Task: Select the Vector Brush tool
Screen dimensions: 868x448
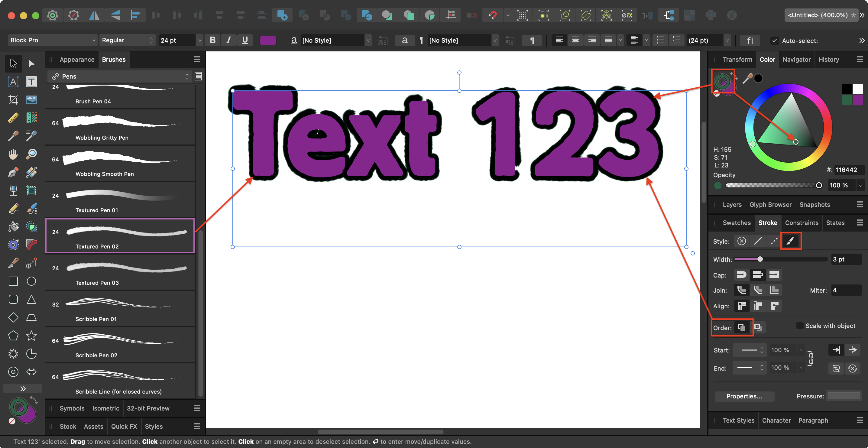Action: pos(31,209)
